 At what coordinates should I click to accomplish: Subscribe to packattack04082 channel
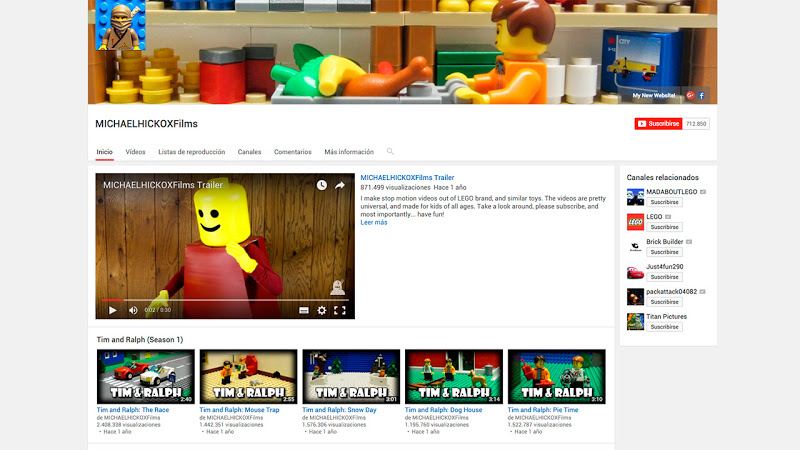[664, 302]
